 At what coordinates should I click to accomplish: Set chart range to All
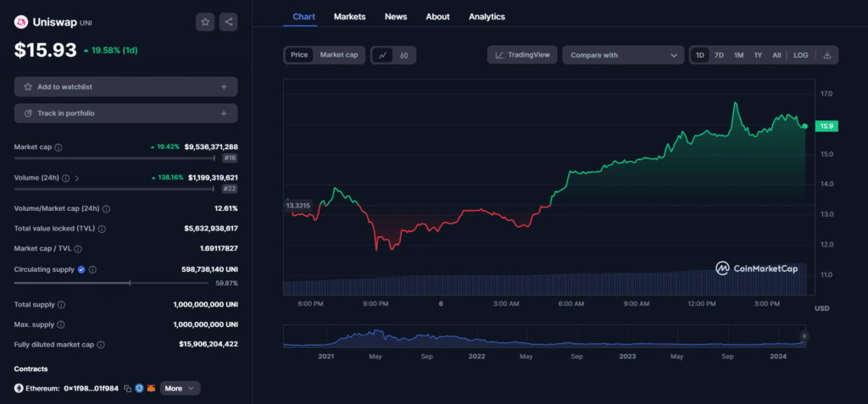point(776,55)
